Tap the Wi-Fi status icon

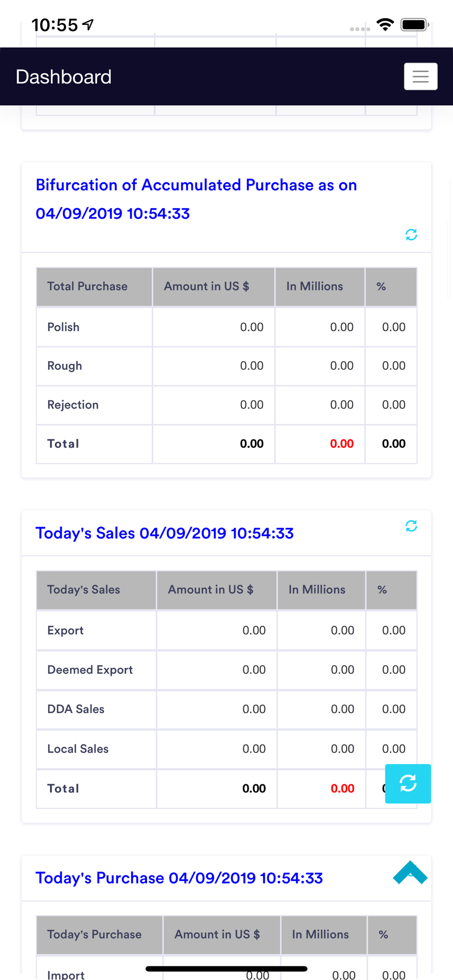385,24
